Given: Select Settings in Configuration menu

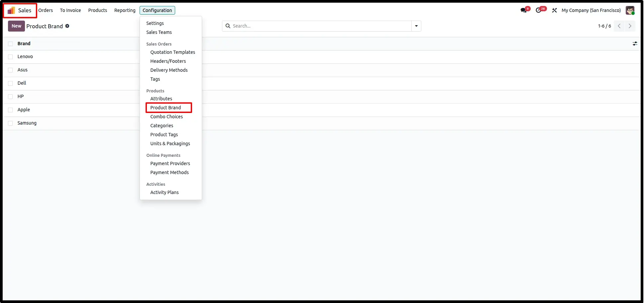Looking at the screenshot, I should [x=155, y=23].
